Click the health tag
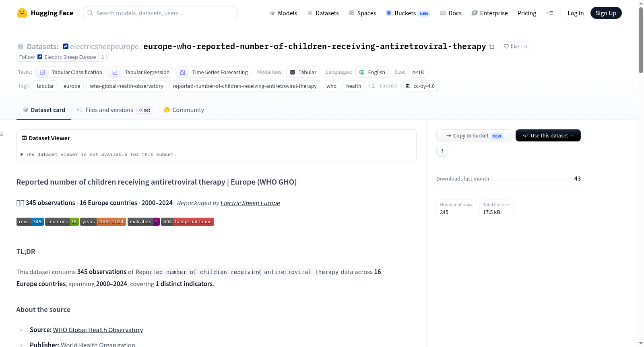 pos(353,86)
